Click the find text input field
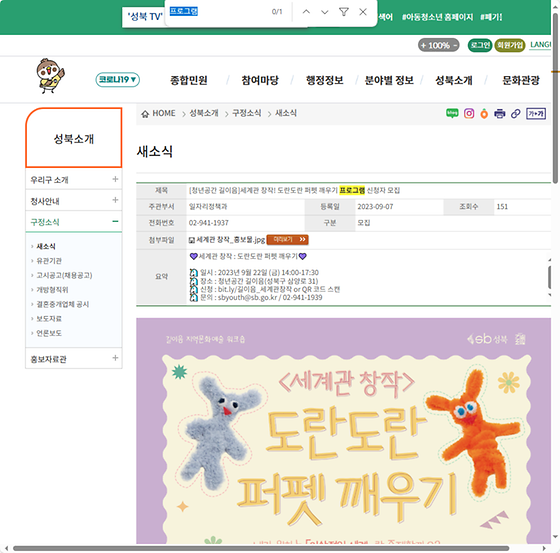Viewport: 560px width, 553px height. [218, 12]
